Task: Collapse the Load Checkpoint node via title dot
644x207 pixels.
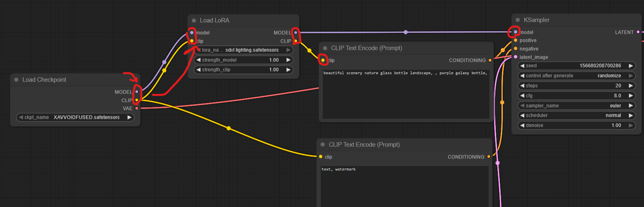Action: pyautogui.click(x=16, y=80)
